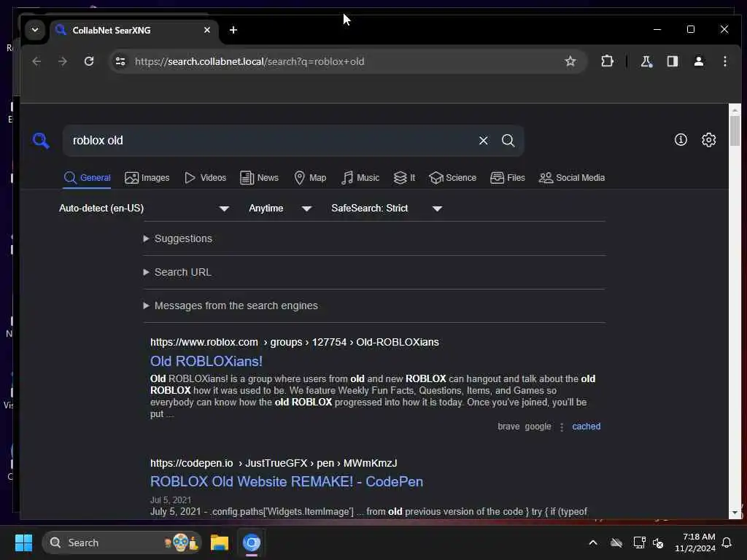Bookmark this page with star icon
The height and width of the screenshot is (560, 747).
click(x=570, y=61)
